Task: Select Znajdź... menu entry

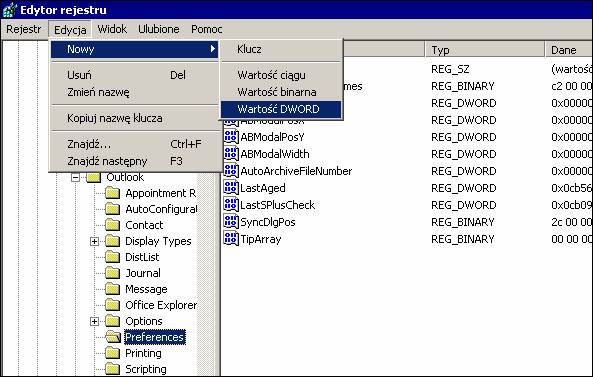Action: (x=135, y=144)
